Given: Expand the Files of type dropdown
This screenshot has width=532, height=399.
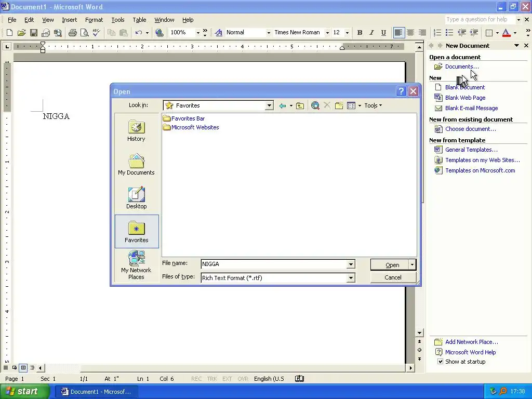Looking at the screenshot, I should (x=351, y=278).
